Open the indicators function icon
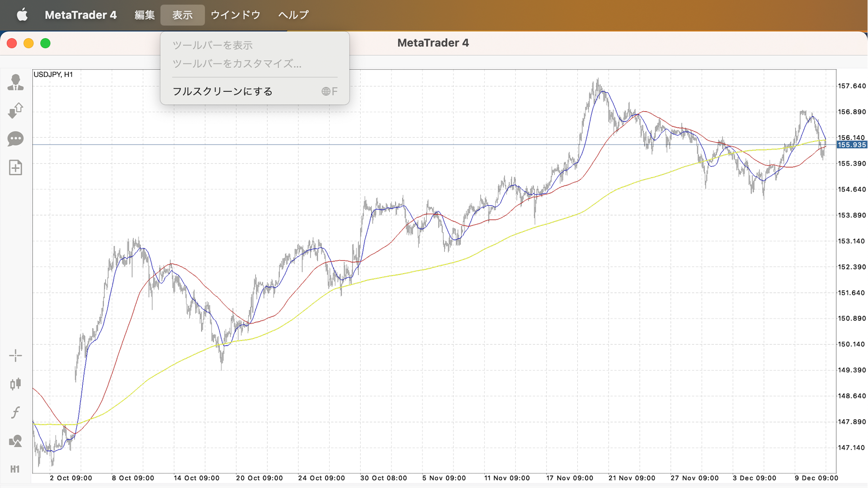This screenshot has width=868, height=488. point(15,412)
